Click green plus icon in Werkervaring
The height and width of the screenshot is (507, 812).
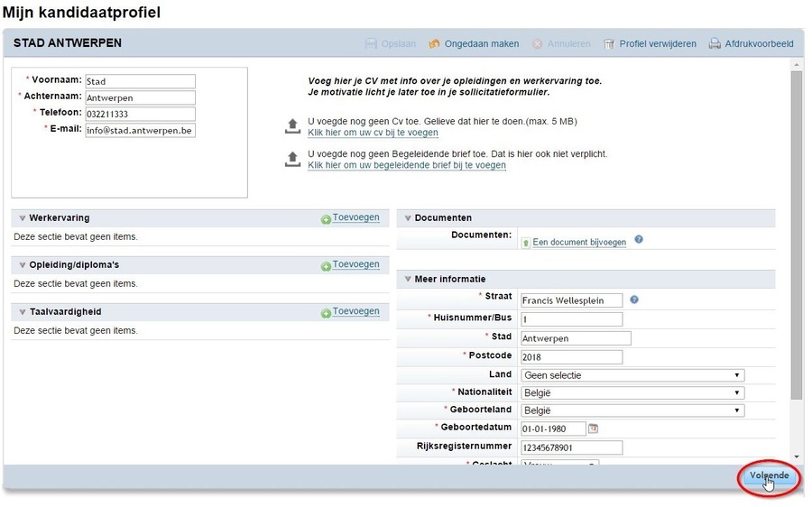[326, 218]
